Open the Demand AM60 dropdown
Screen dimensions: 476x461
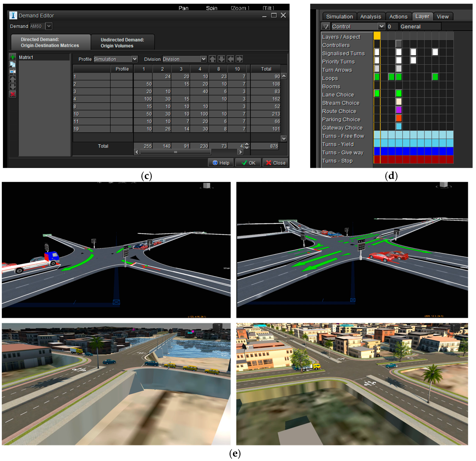[x=49, y=26]
